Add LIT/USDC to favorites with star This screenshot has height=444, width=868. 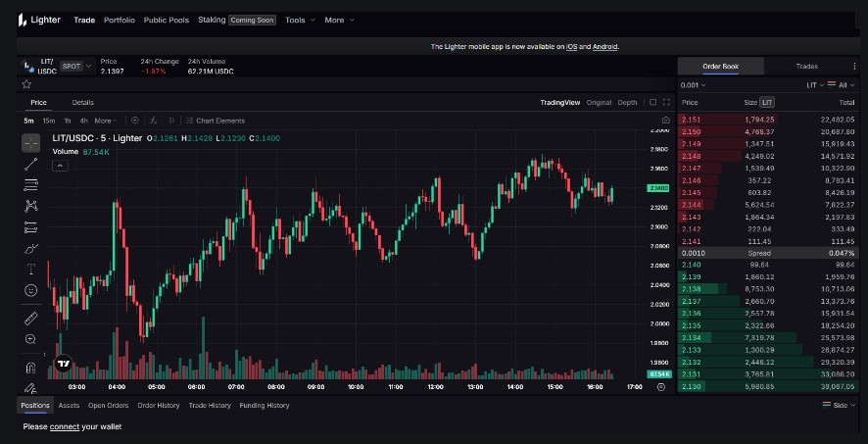tap(27, 84)
